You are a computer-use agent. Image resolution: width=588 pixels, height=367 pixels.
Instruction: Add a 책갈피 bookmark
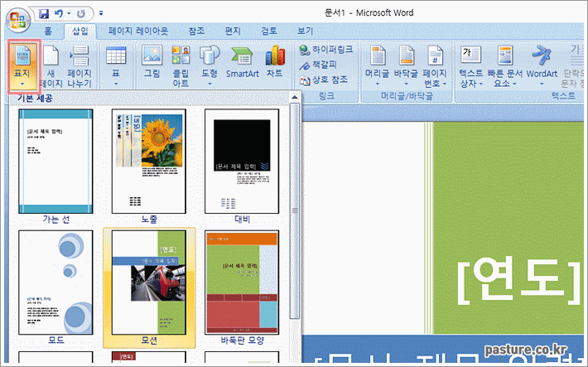[318, 65]
